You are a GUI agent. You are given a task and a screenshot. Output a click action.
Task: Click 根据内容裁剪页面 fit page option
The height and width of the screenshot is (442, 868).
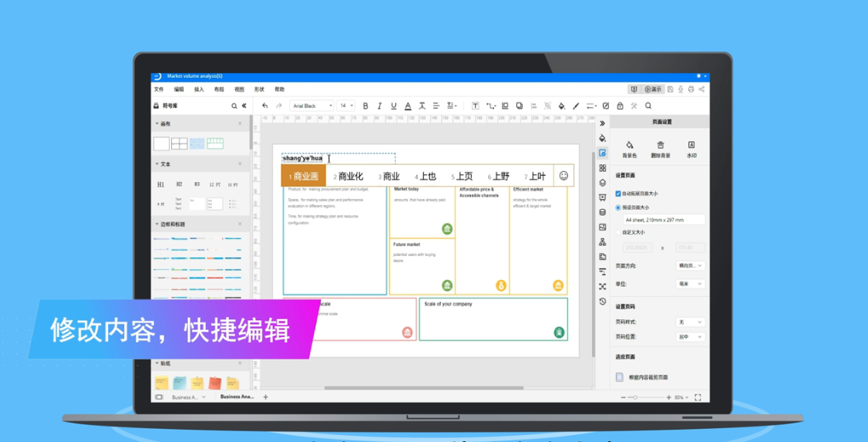tap(642, 377)
